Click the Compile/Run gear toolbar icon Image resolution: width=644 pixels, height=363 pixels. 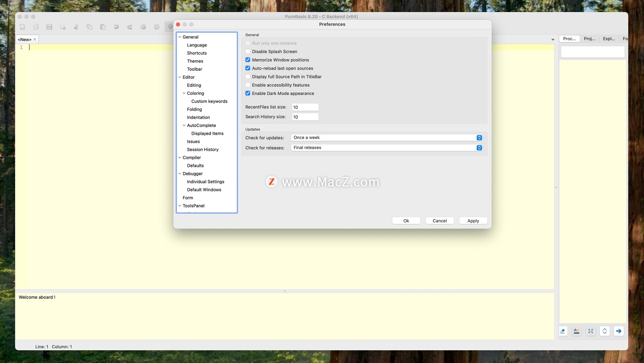[143, 27]
